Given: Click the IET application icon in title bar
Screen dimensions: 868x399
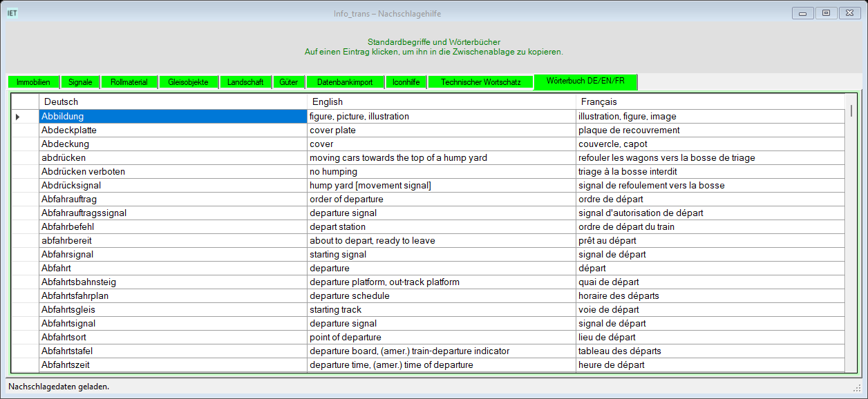Looking at the screenshot, I should pos(13,12).
